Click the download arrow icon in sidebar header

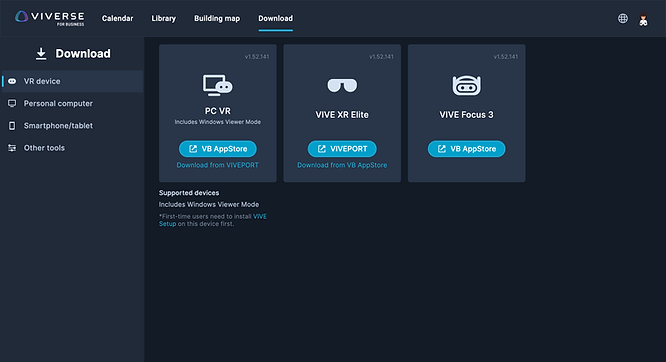coord(41,54)
